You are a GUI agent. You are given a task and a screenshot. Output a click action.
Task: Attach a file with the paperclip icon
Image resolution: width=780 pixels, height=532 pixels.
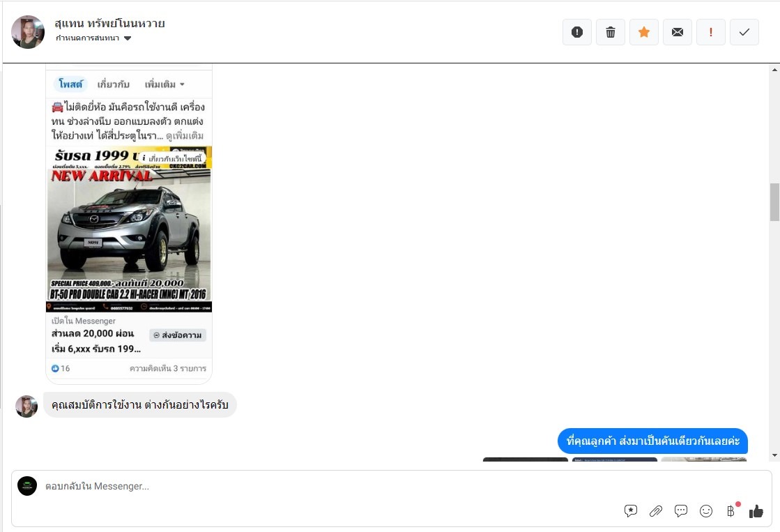tap(656, 511)
